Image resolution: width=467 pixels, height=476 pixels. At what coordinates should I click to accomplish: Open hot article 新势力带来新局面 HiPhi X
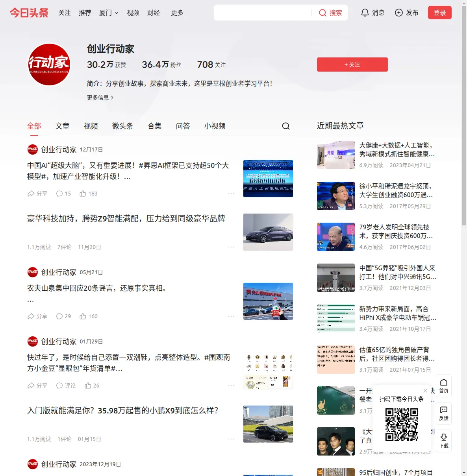[x=398, y=313]
